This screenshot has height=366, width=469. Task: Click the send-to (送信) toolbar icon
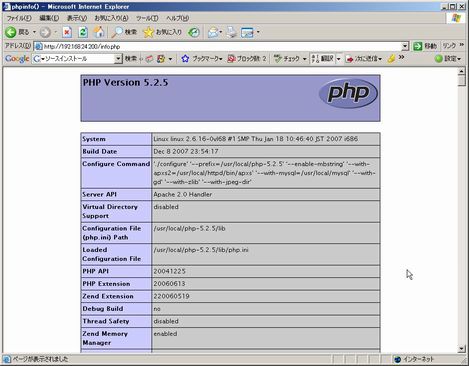tap(350, 59)
